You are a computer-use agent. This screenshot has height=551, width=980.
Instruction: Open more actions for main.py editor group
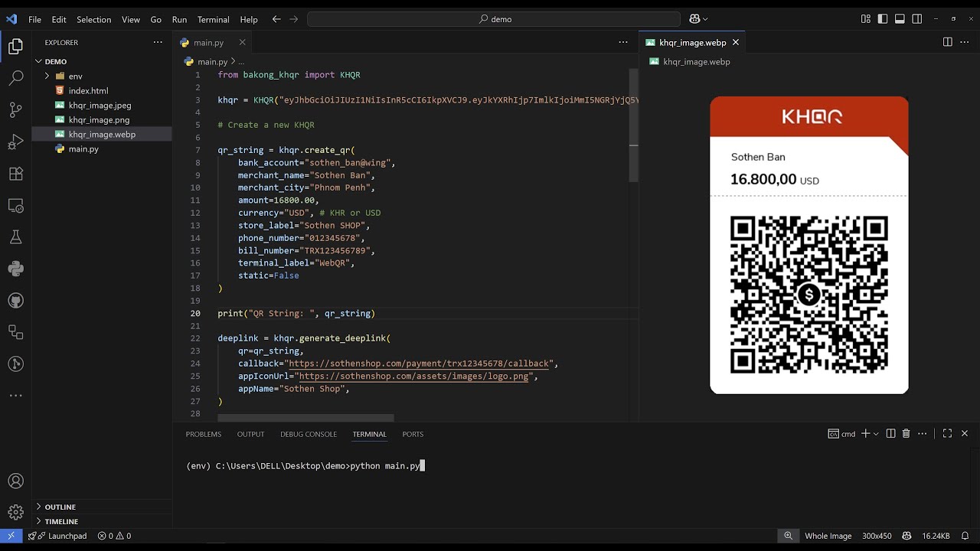(x=622, y=42)
